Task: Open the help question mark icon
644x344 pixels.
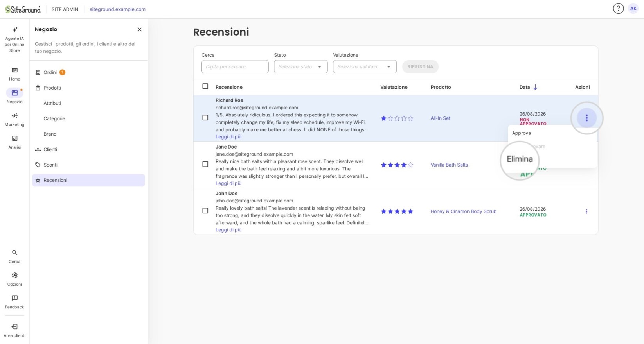Action: pos(618,8)
